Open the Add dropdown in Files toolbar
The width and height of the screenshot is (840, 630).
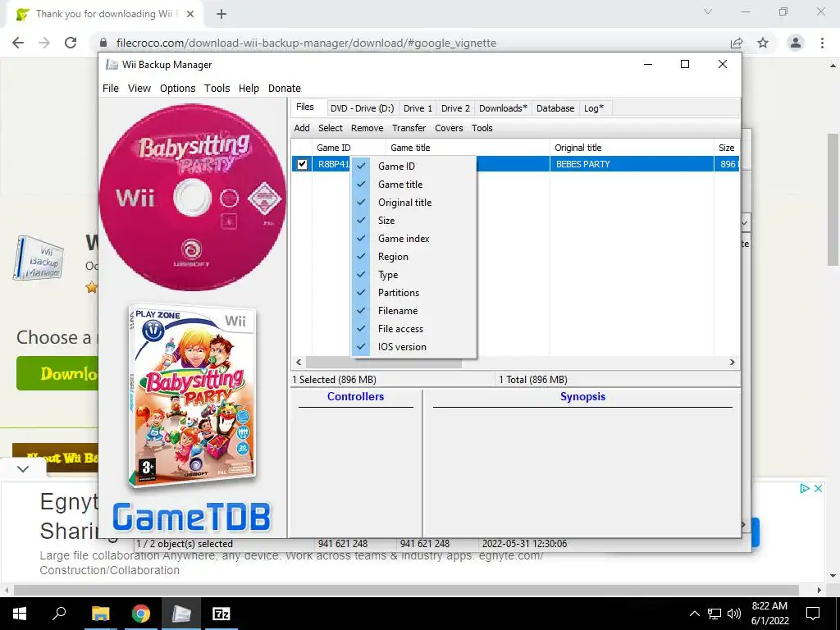click(302, 128)
